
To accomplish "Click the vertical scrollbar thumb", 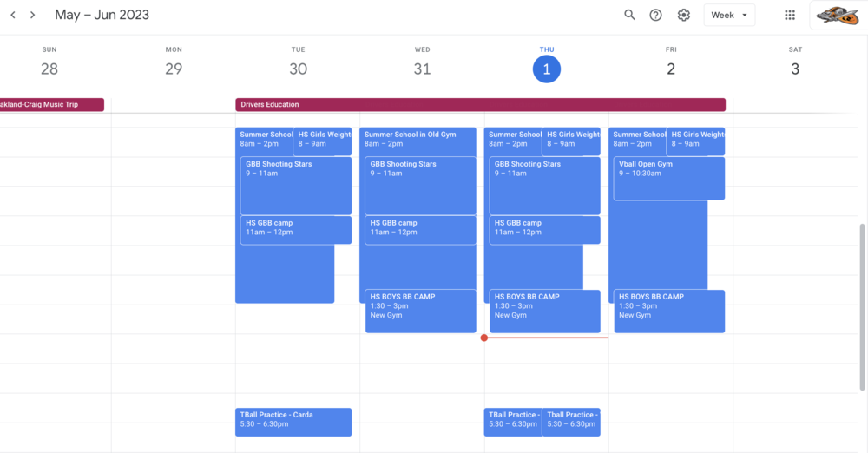I will click(862, 307).
